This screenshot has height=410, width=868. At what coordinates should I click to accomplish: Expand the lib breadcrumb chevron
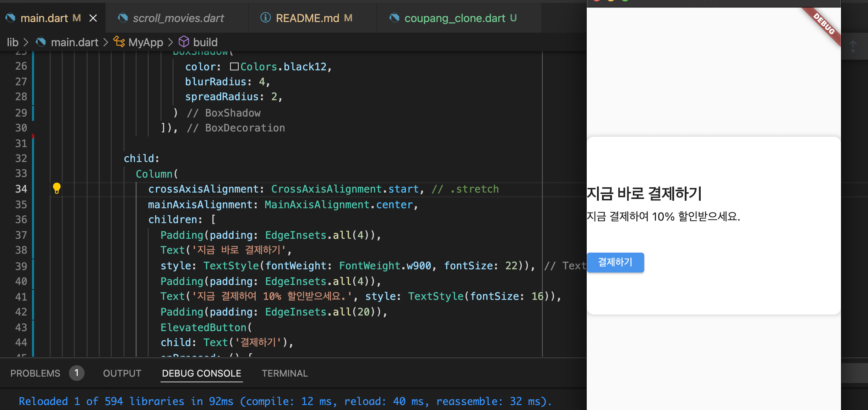[26, 42]
